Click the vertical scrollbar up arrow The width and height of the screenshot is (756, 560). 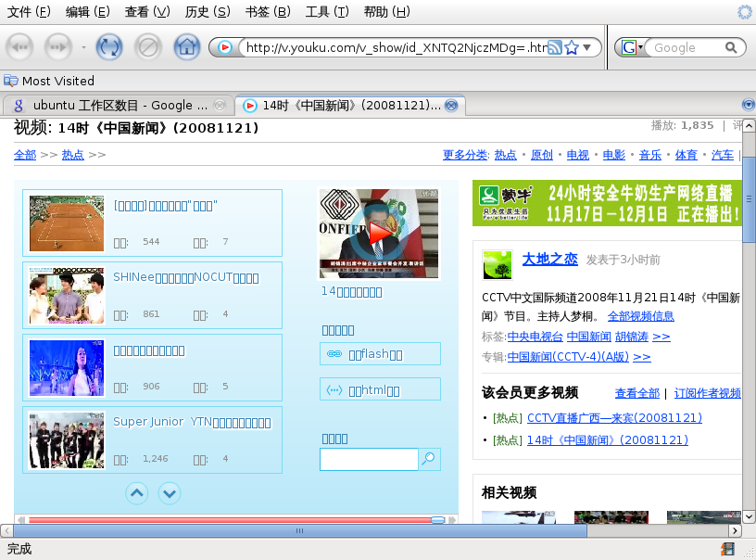(x=749, y=126)
